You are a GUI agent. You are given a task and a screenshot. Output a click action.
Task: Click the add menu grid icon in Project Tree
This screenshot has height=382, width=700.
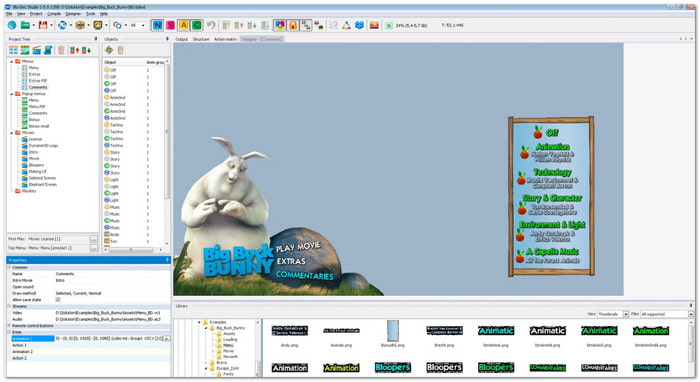pyautogui.click(x=13, y=50)
